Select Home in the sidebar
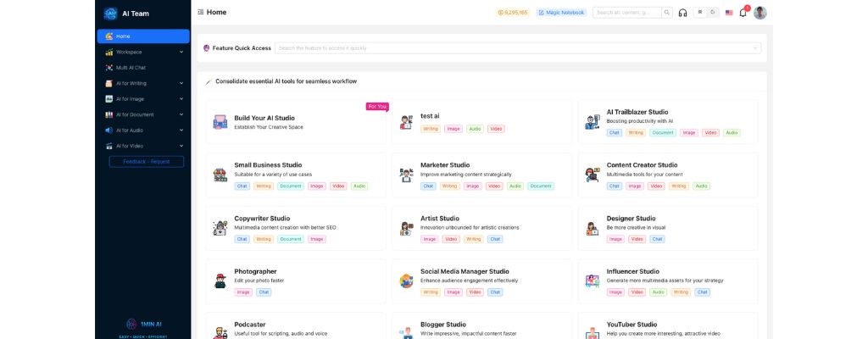 tap(142, 36)
